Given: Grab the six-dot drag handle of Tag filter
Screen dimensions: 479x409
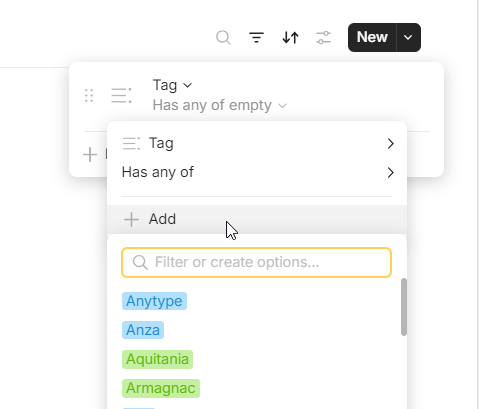Looking at the screenshot, I should (x=89, y=96).
